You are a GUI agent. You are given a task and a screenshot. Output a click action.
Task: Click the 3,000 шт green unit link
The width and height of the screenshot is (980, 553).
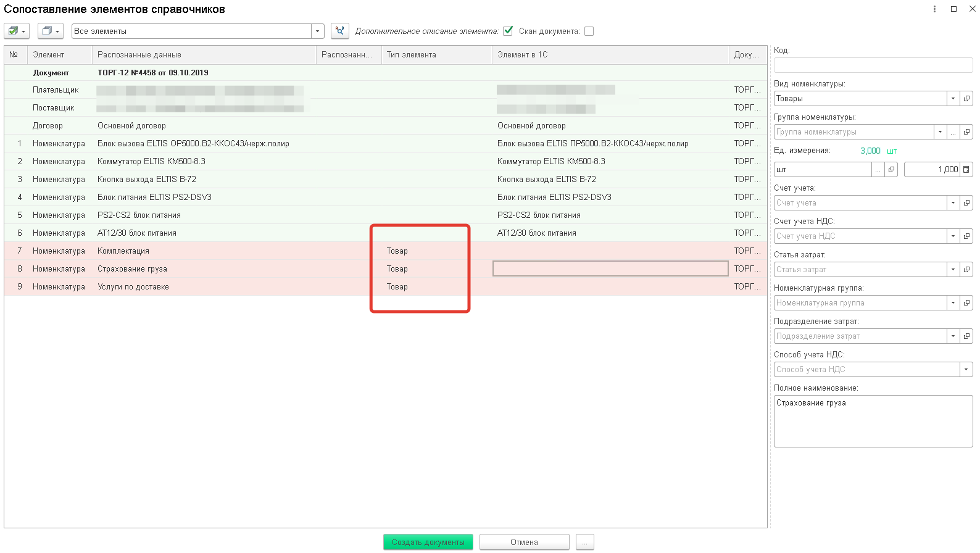coord(878,151)
